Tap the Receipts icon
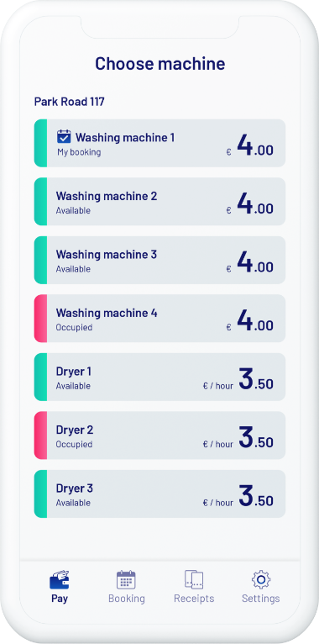This screenshot has width=319, height=644. (194, 579)
